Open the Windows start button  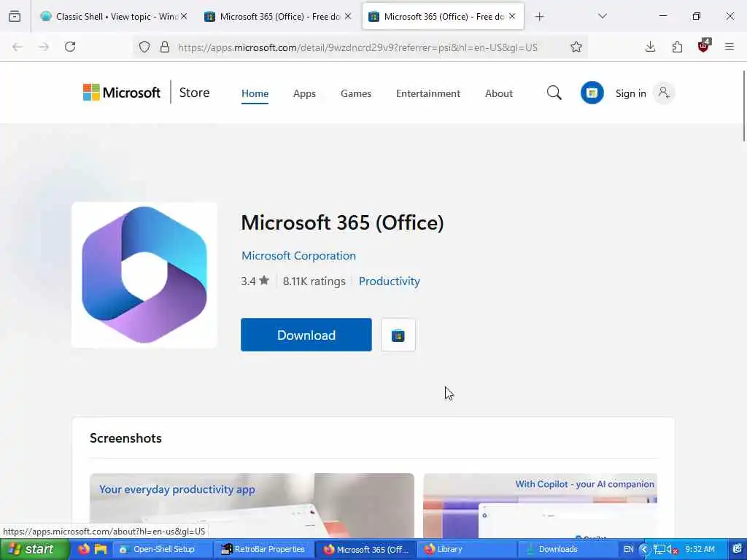[34, 550]
